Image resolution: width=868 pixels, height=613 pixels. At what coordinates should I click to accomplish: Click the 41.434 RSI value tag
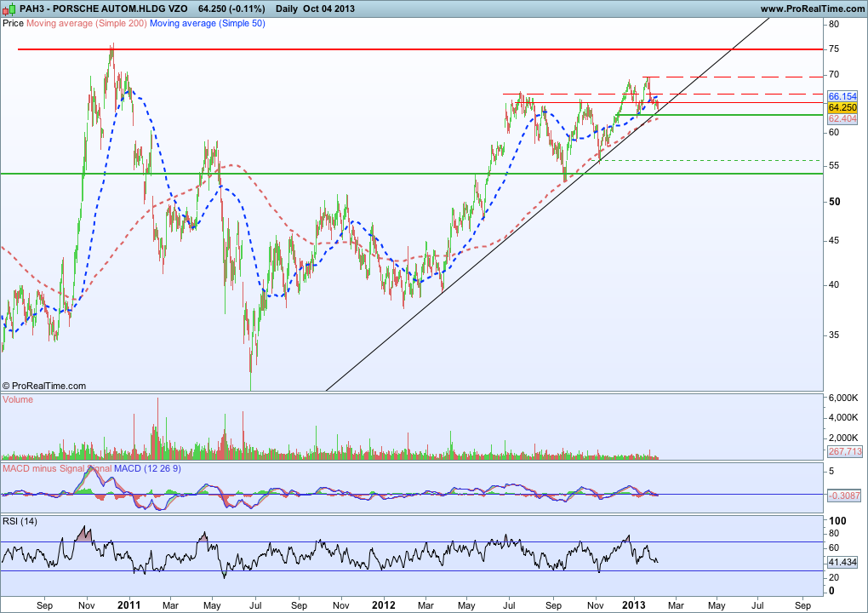(x=842, y=562)
